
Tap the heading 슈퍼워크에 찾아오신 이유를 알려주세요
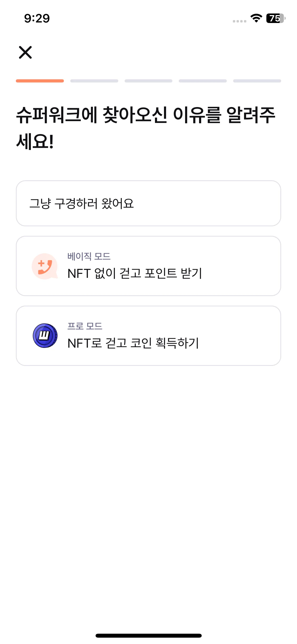click(146, 128)
